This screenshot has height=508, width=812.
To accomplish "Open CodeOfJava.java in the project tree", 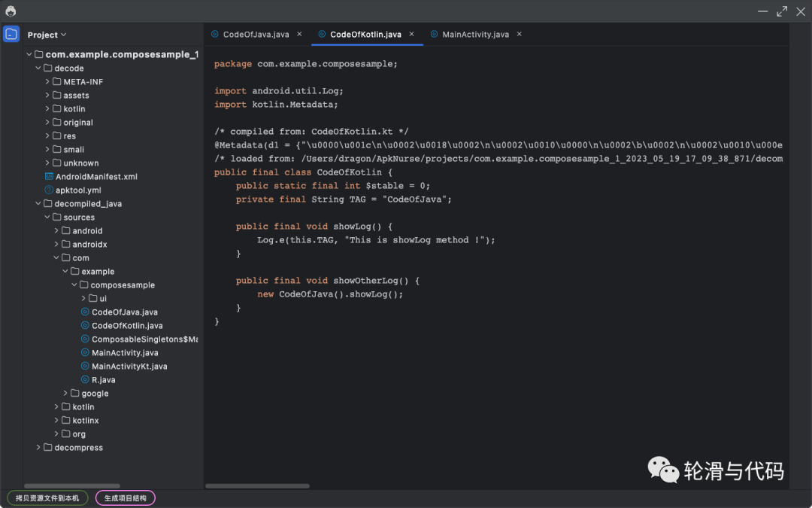I will (x=124, y=312).
